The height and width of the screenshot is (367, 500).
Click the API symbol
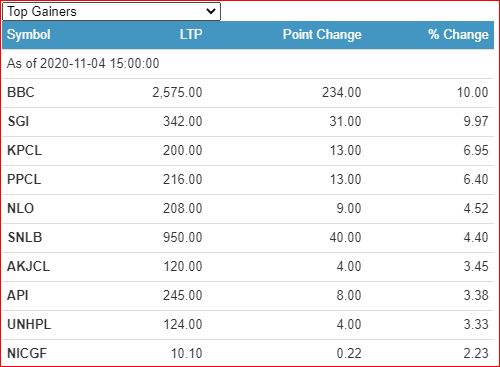tap(18, 295)
